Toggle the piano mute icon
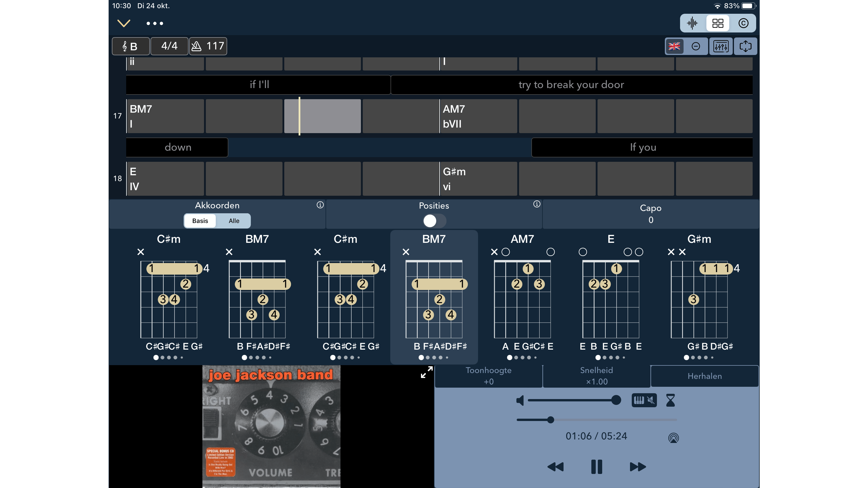The width and height of the screenshot is (868, 488). (644, 400)
